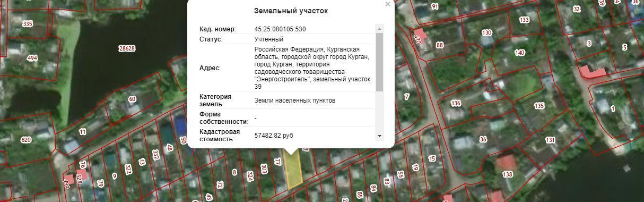Click the Форма собственности label
Image resolution: width=644 pixels, height=202 pixels.
(x=224, y=118)
